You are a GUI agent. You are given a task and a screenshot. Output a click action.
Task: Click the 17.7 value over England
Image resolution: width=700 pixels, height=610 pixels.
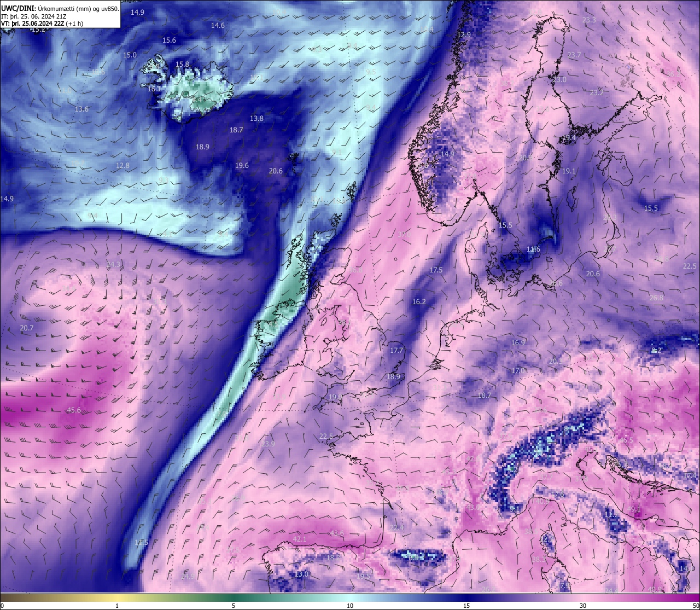[x=396, y=350]
